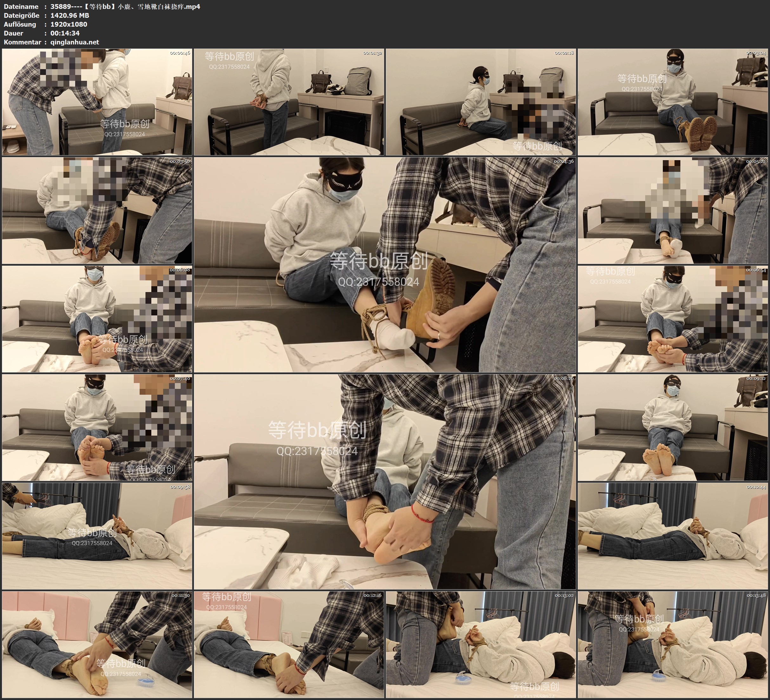This screenshot has height=700, width=770.
Task: Click the thumbnail at 00:06:54
Action: [673, 319]
